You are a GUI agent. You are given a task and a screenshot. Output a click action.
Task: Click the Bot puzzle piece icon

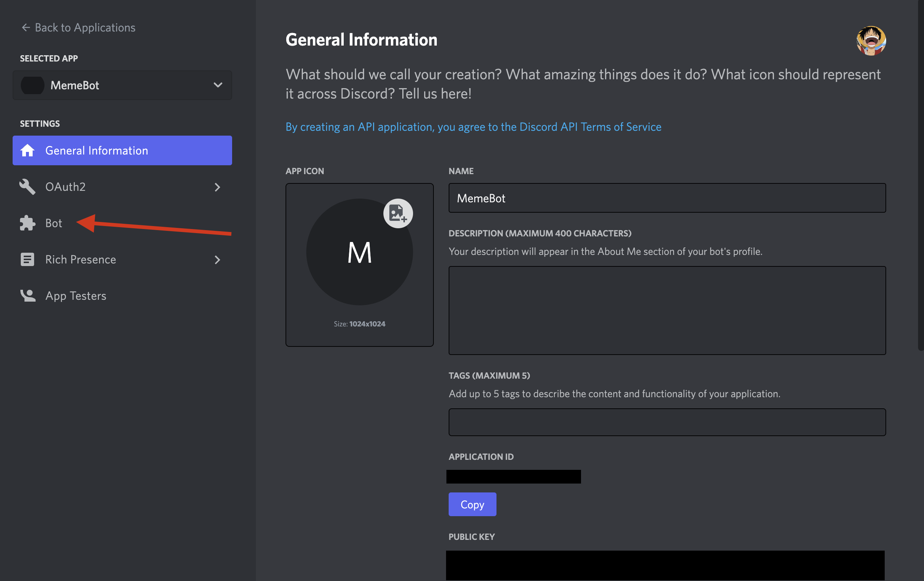pyautogui.click(x=27, y=223)
